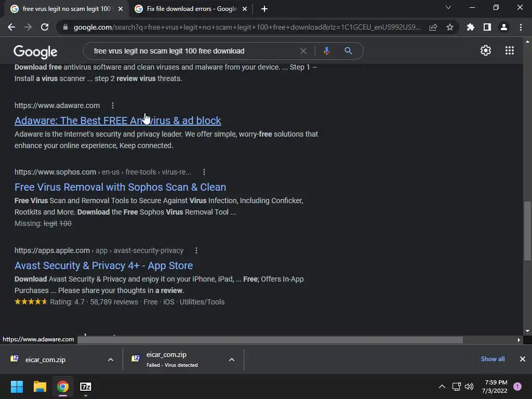Click the Chrome taskbar icon

[x=62, y=387]
